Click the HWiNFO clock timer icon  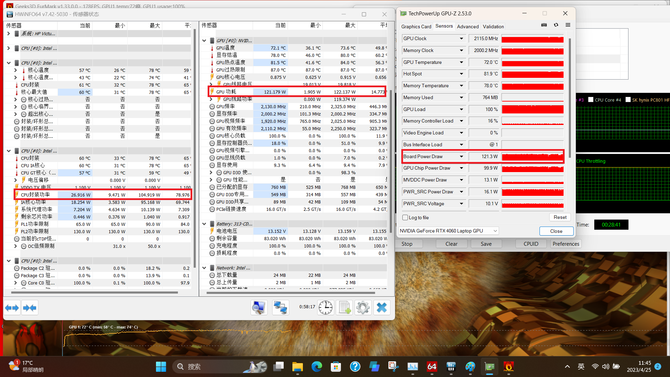pyautogui.click(x=325, y=307)
